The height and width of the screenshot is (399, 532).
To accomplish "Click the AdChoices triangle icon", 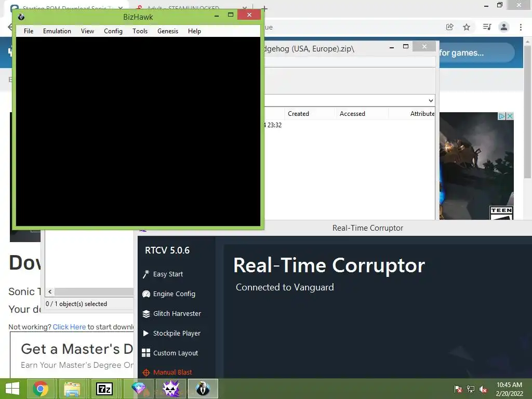I will [x=502, y=116].
